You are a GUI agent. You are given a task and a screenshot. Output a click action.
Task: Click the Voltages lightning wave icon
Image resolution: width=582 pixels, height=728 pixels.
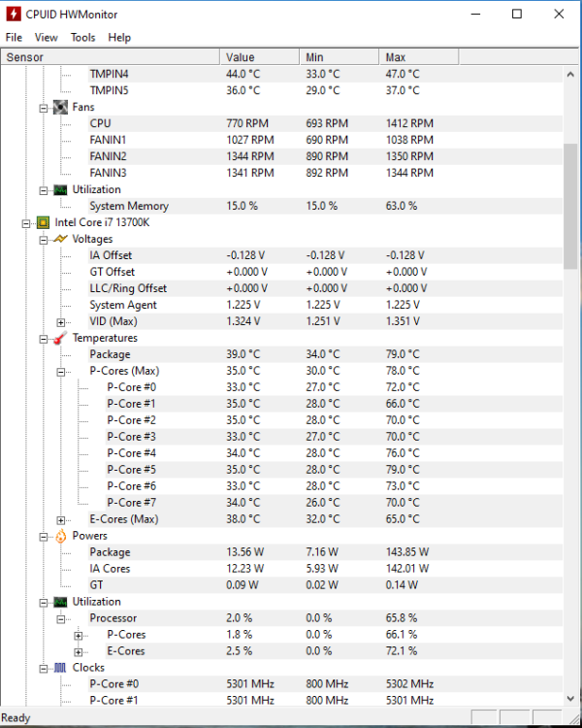click(60, 239)
